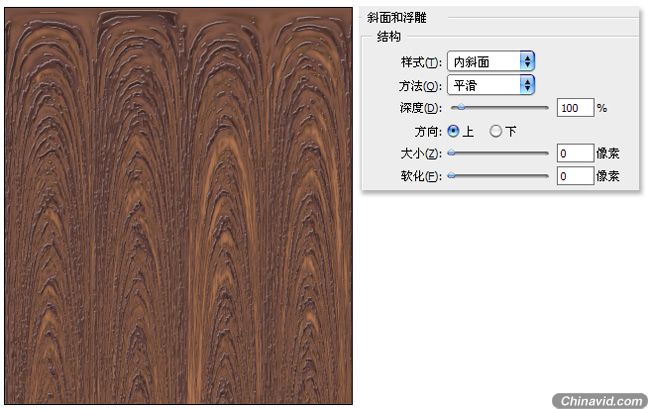Click the 软化 pixel value field

click(575, 176)
